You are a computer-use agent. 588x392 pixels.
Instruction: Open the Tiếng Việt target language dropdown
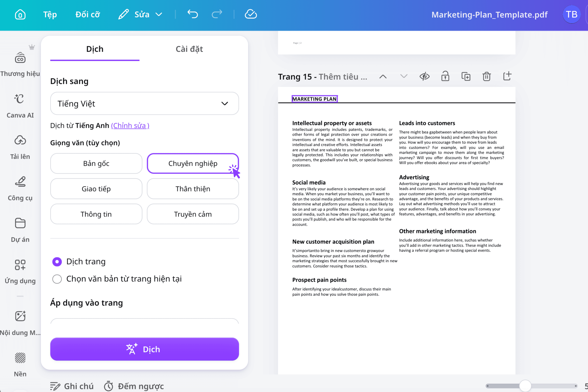click(145, 103)
